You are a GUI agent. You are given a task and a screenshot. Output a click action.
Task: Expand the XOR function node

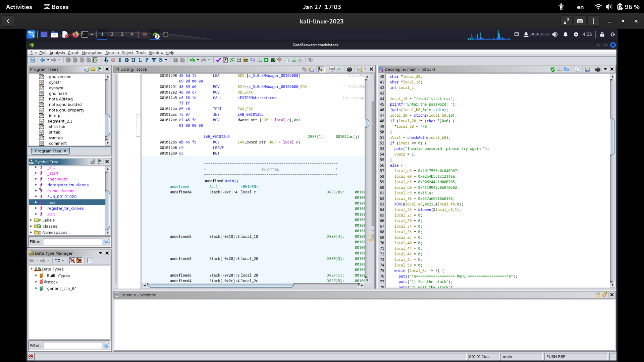[36, 214]
